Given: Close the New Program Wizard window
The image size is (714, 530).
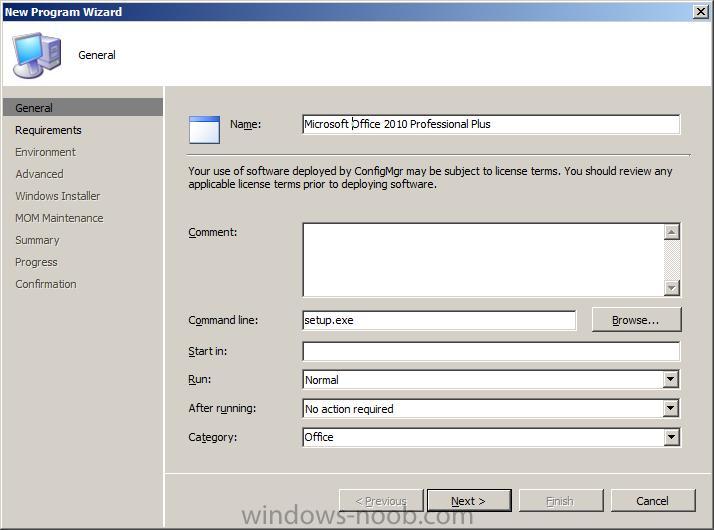Looking at the screenshot, I should 701,11.
